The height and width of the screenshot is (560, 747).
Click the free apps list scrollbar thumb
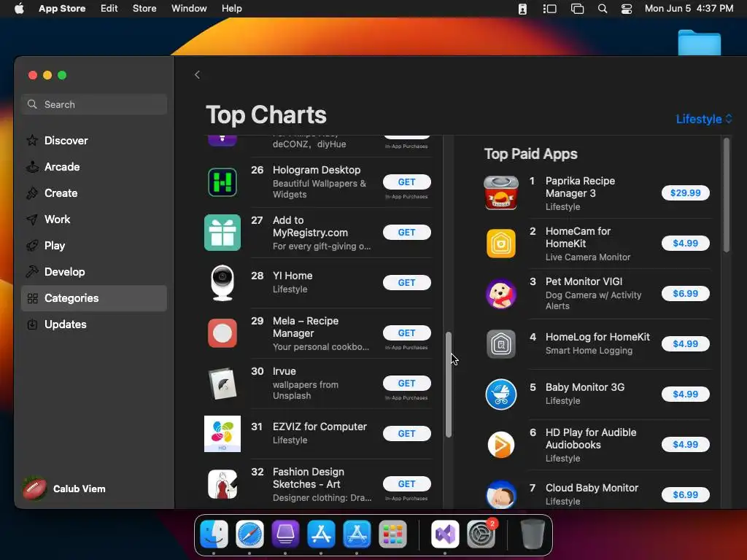(x=449, y=385)
